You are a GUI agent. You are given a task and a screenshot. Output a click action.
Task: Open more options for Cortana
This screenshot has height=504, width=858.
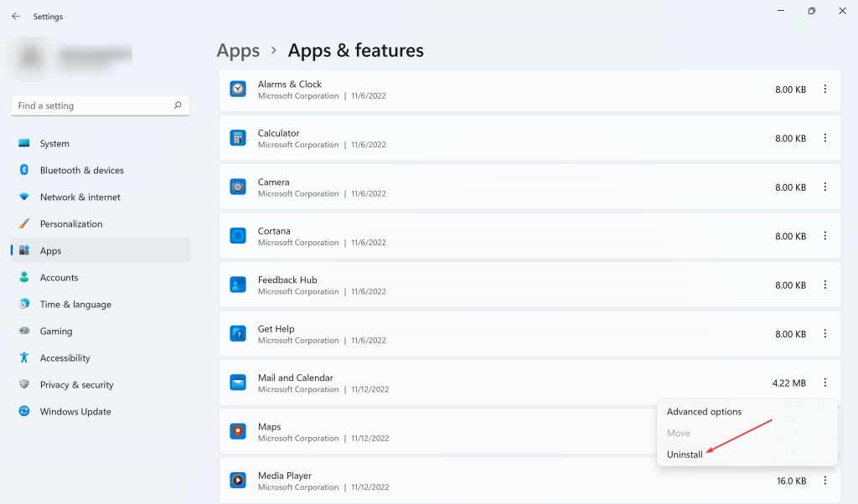[825, 235]
